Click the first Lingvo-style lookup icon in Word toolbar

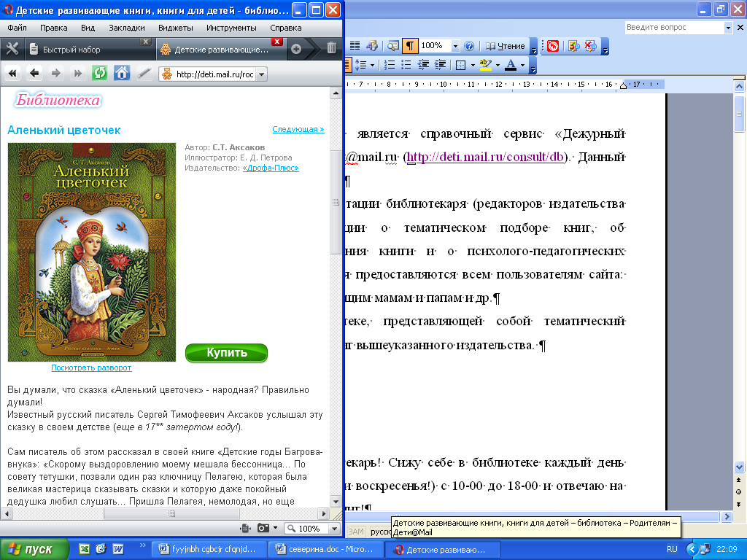click(x=574, y=46)
